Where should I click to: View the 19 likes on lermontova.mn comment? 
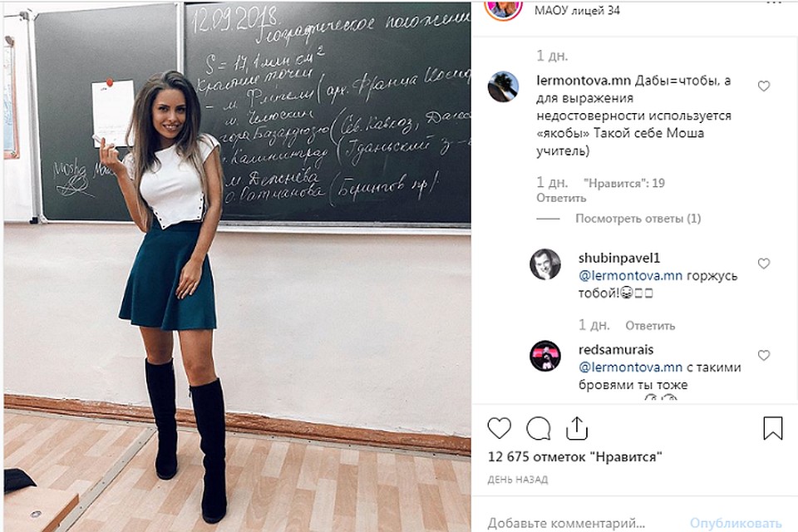tap(624, 183)
